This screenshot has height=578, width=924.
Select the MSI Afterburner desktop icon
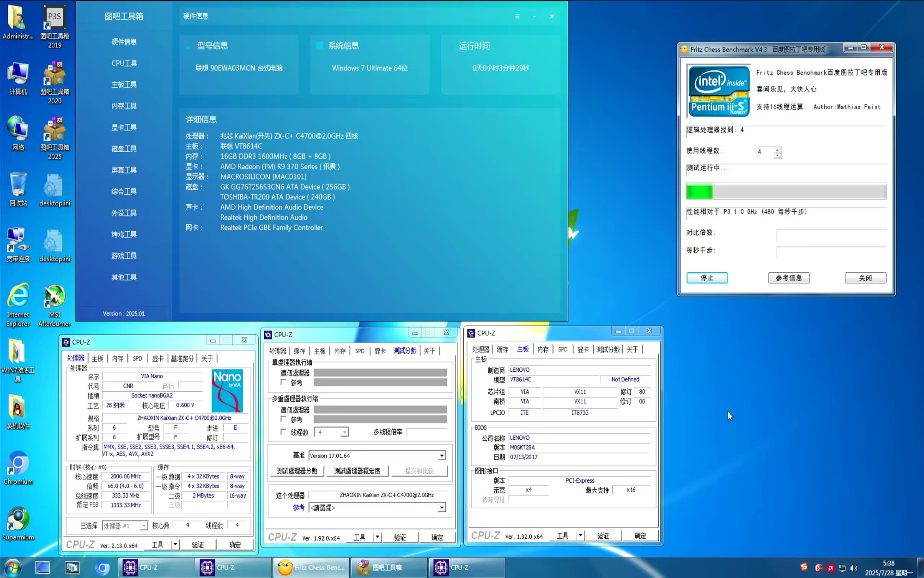coord(55,305)
